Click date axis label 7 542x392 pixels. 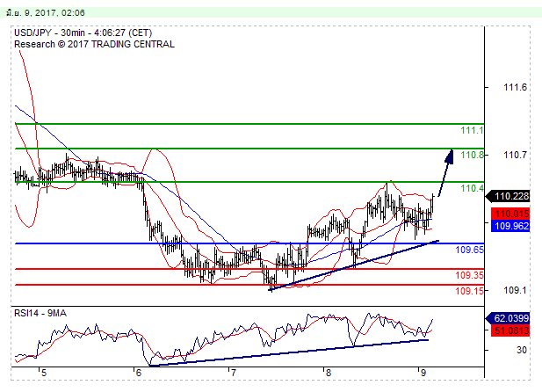234,373
